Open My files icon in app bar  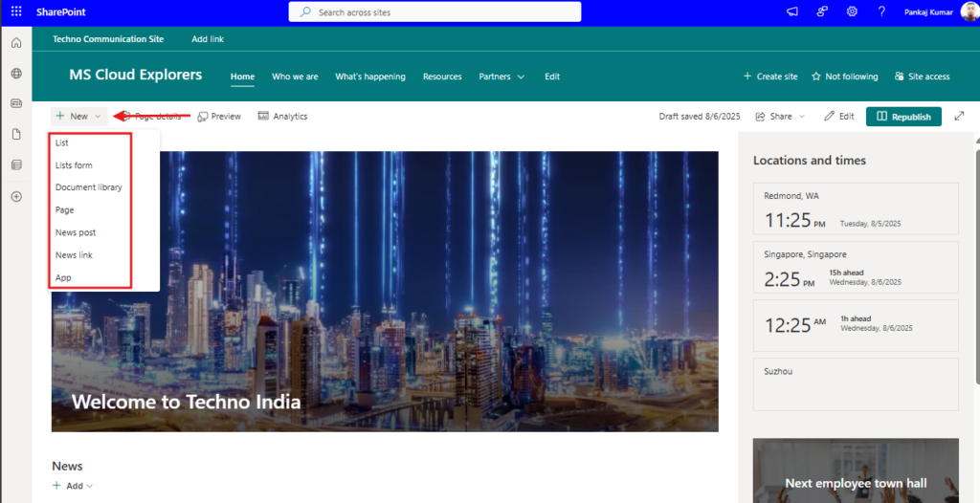[16, 134]
